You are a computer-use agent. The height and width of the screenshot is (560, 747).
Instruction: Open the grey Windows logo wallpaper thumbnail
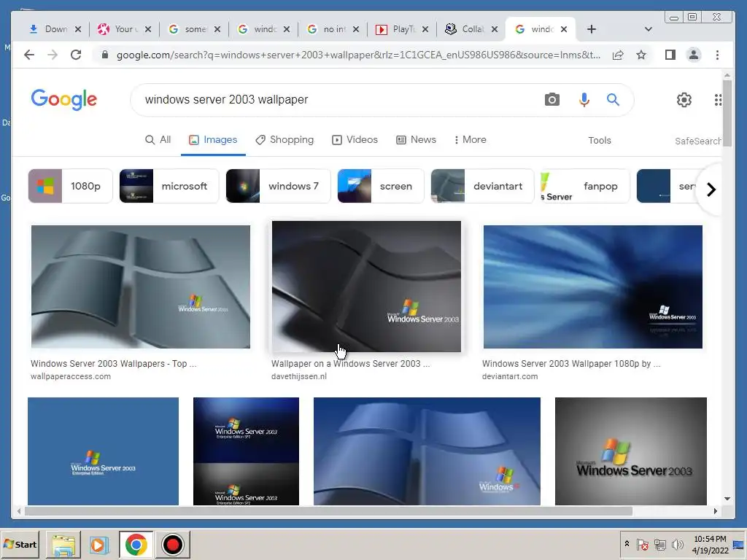pos(141,287)
